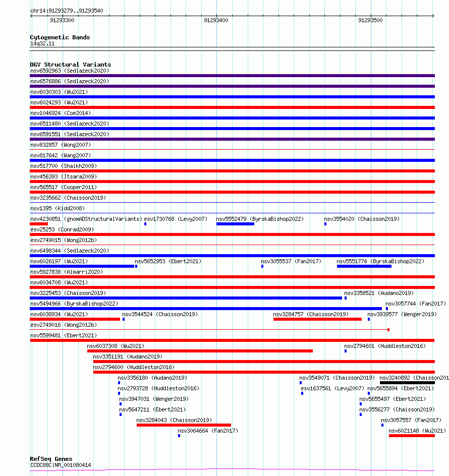449x476 pixels.
Task: Click nsv3235662 (Chaisson2019) label
Action: (x=68, y=198)
